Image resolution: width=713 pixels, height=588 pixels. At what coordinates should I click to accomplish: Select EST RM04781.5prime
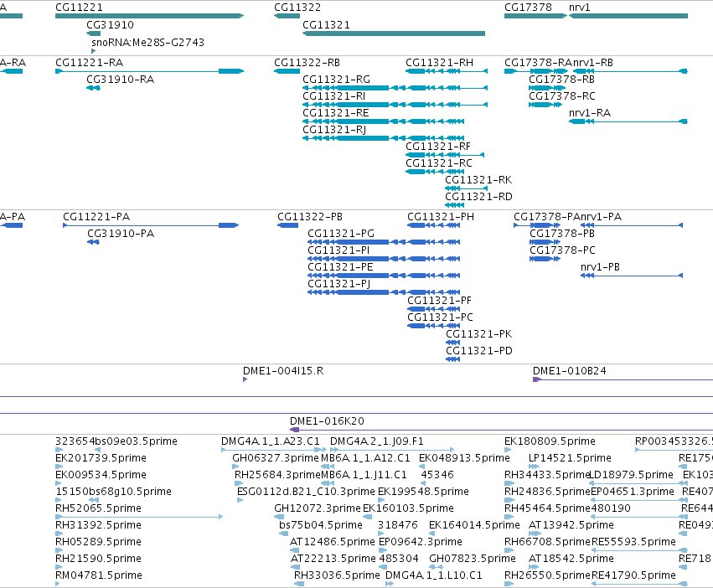point(99,575)
